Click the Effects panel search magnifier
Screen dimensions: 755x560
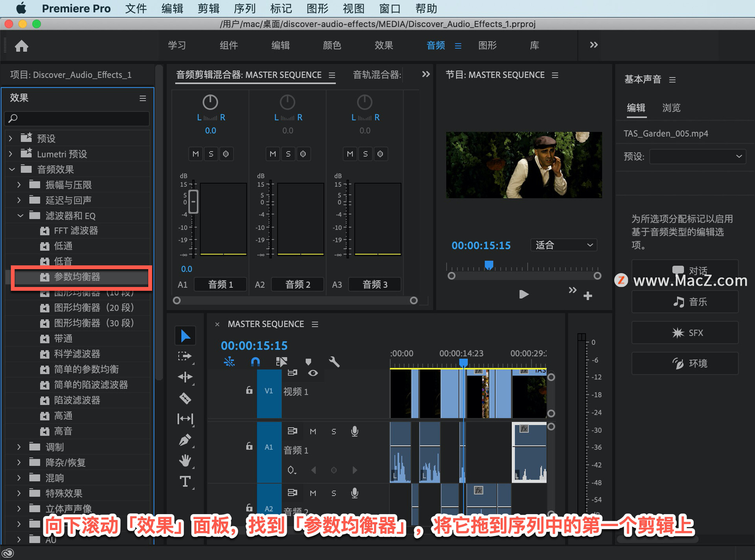[13, 118]
